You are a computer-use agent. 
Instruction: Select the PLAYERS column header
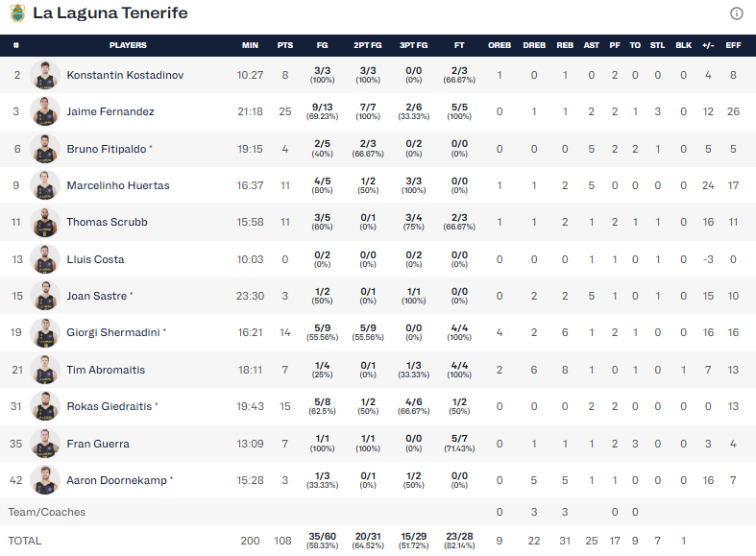tap(128, 45)
